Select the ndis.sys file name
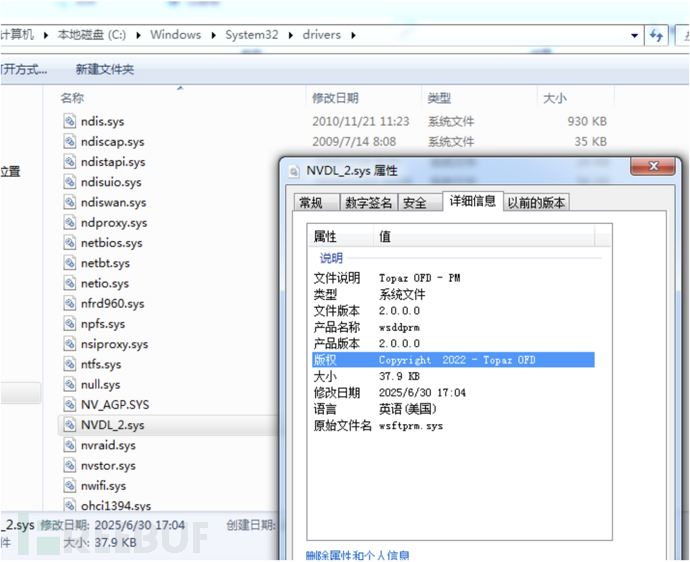 point(103,121)
